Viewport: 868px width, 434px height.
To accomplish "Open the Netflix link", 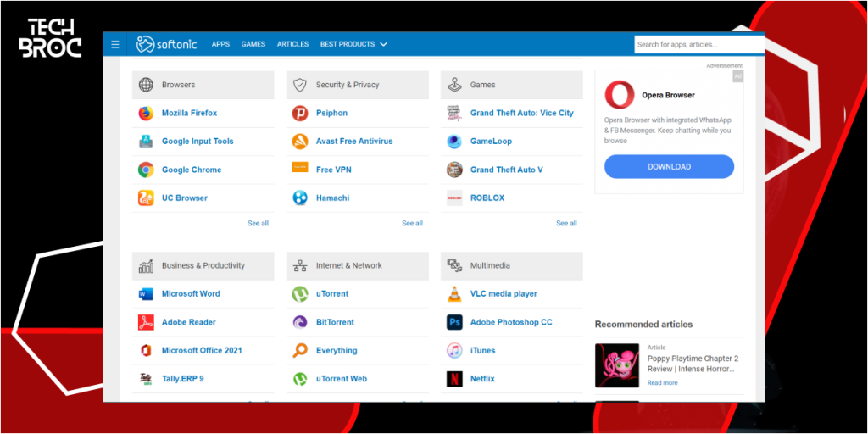I will point(482,379).
